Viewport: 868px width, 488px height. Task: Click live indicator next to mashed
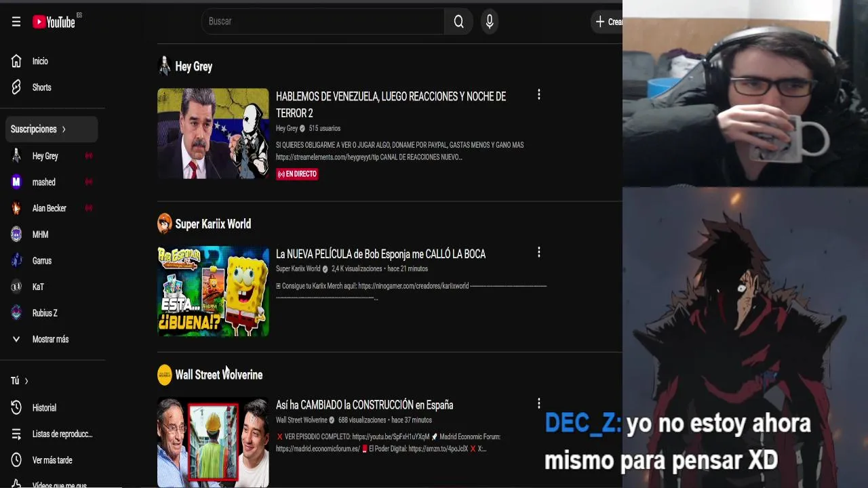click(88, 182)
